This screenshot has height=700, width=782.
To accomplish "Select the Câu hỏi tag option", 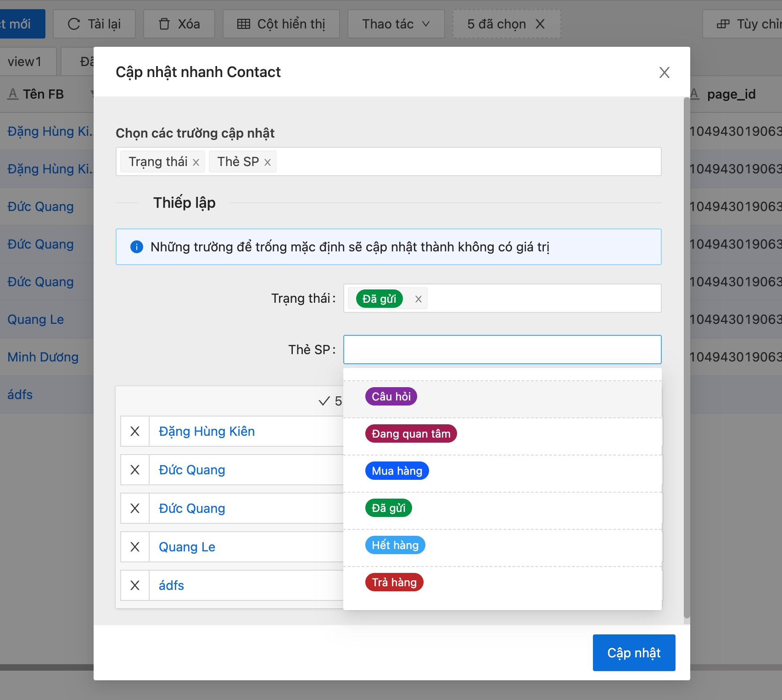I will [391, 396].
